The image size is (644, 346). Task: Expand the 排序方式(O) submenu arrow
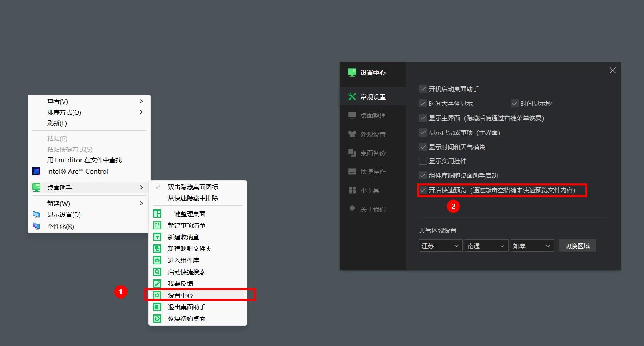click(x=142, y=112)
